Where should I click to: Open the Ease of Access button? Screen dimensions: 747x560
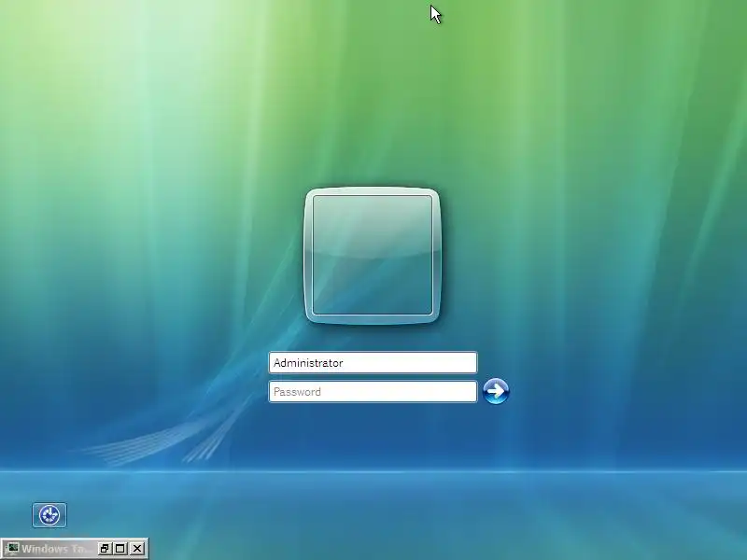click(49, 515)
